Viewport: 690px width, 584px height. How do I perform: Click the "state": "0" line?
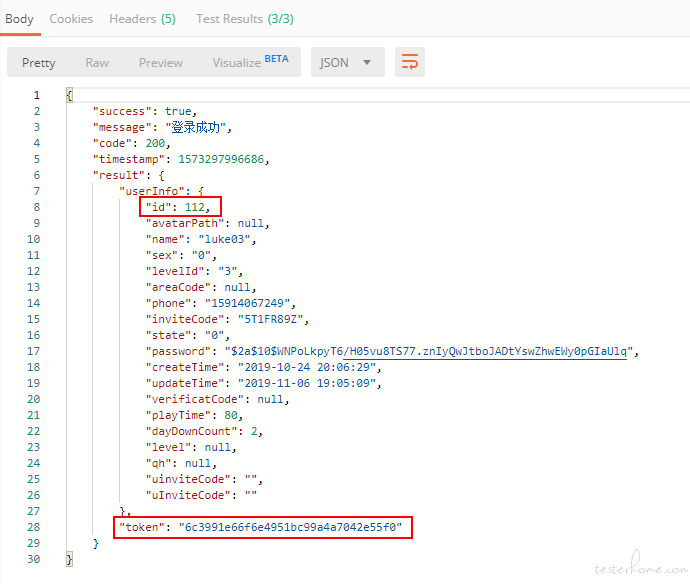[187, 335]
